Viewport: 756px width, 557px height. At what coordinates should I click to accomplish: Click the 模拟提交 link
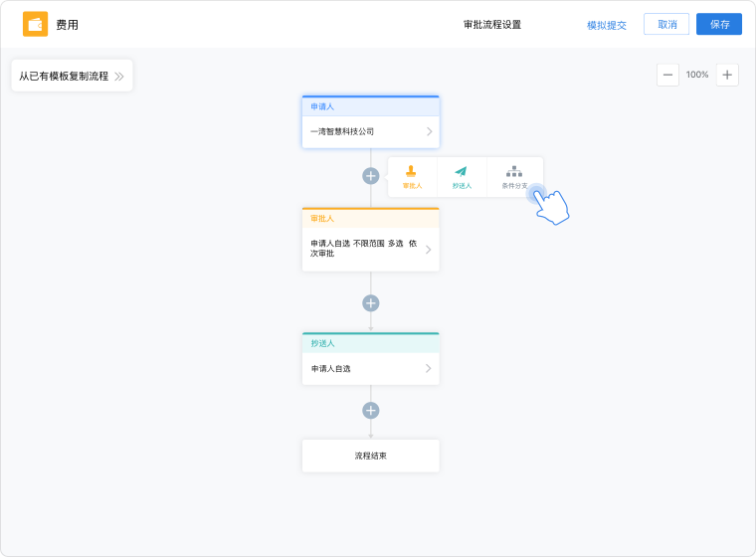(x=607, y=25)
